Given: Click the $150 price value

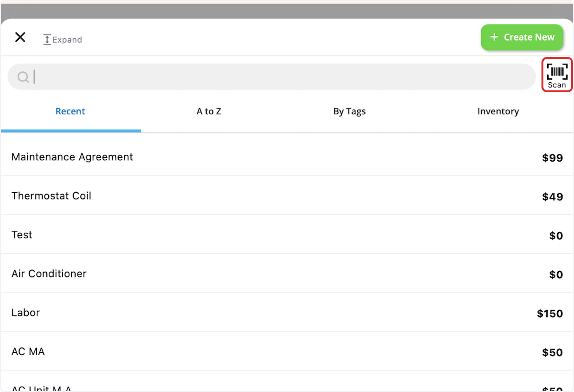Looking at the screenshot, I should [x=550, y=314].
